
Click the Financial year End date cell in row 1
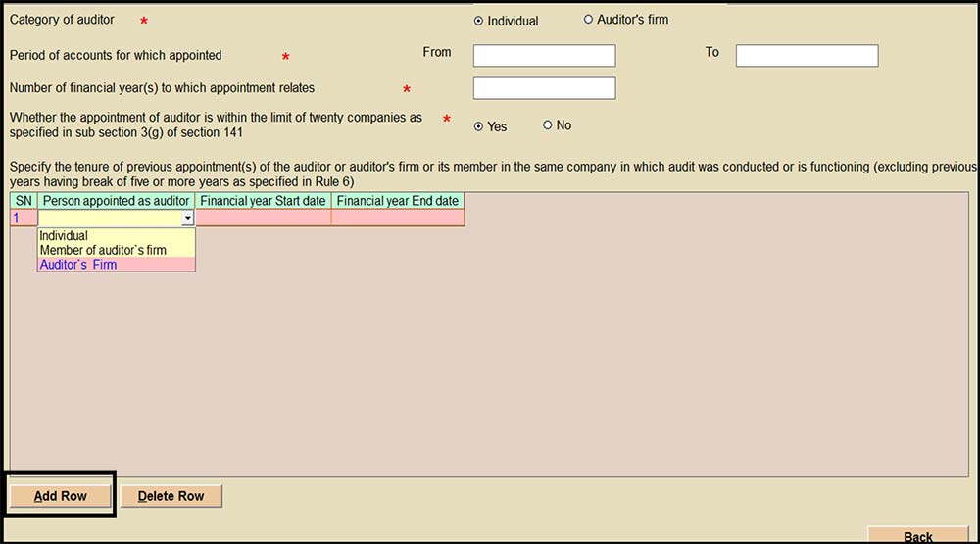coord(397,218)
